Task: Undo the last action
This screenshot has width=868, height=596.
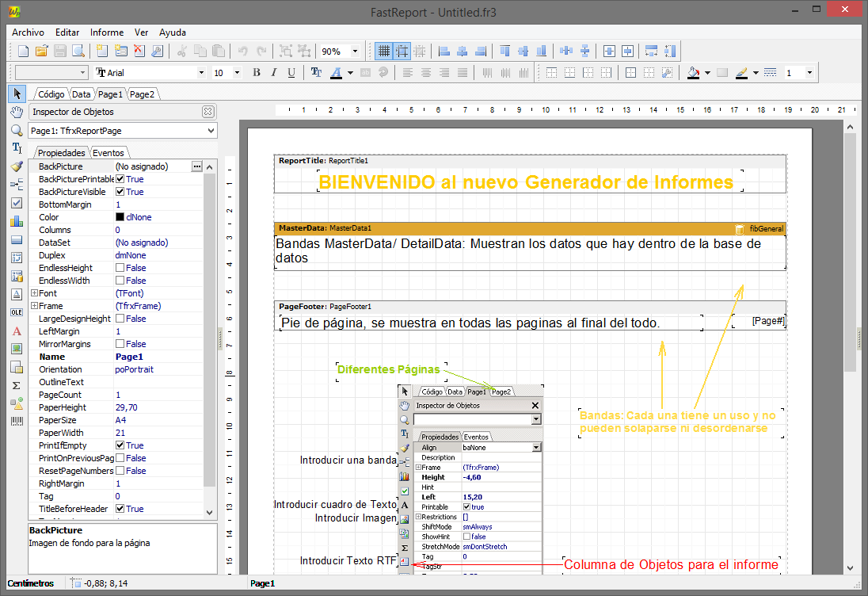Action: tap(242, 52)
